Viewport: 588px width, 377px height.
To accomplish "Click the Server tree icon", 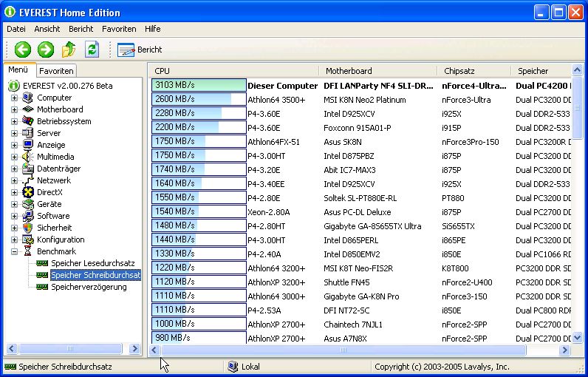I will 28,133.
